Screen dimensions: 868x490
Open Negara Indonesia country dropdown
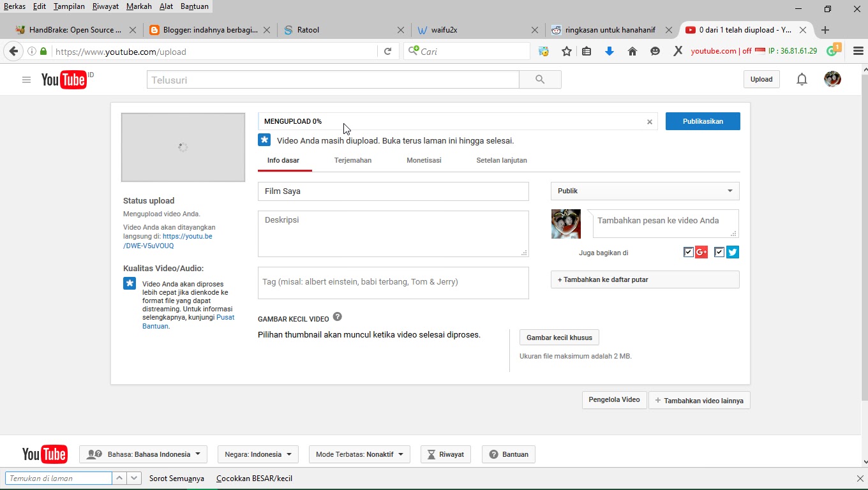click(x=258, y=454)
